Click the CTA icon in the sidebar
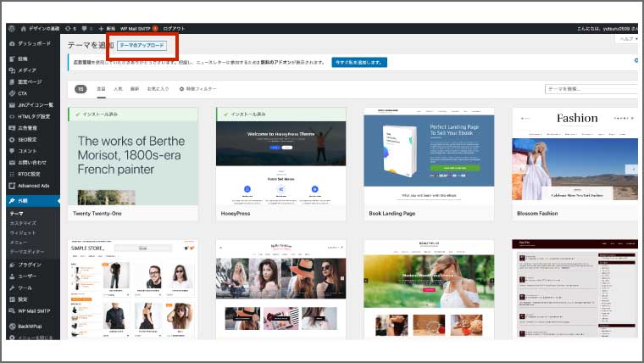Image resolution: width=644 pixels, height=363 pixels. click(x=12, y=93)
